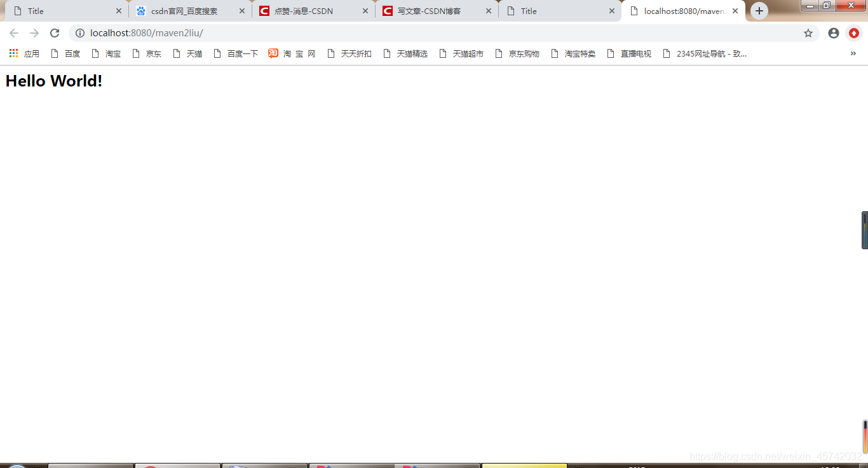868x468 pixels.
Task: Close the first Title tab
Action: point(119,11)
